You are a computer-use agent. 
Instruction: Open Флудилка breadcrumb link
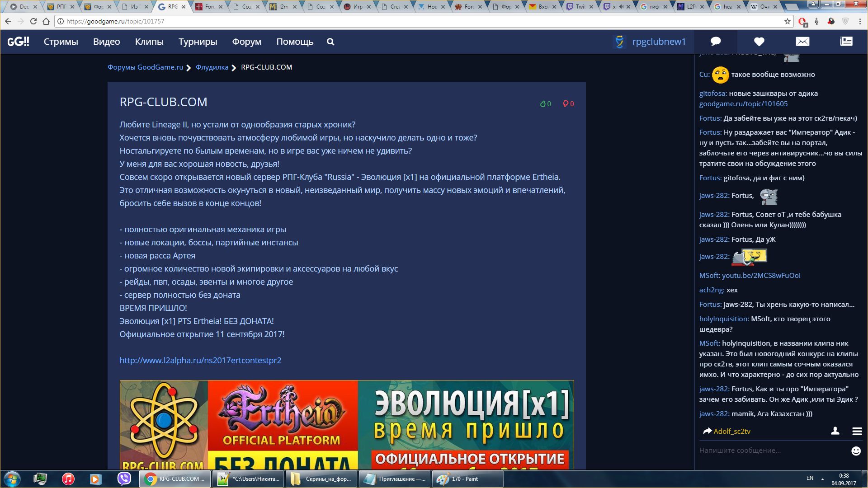(x=212, y=67)
